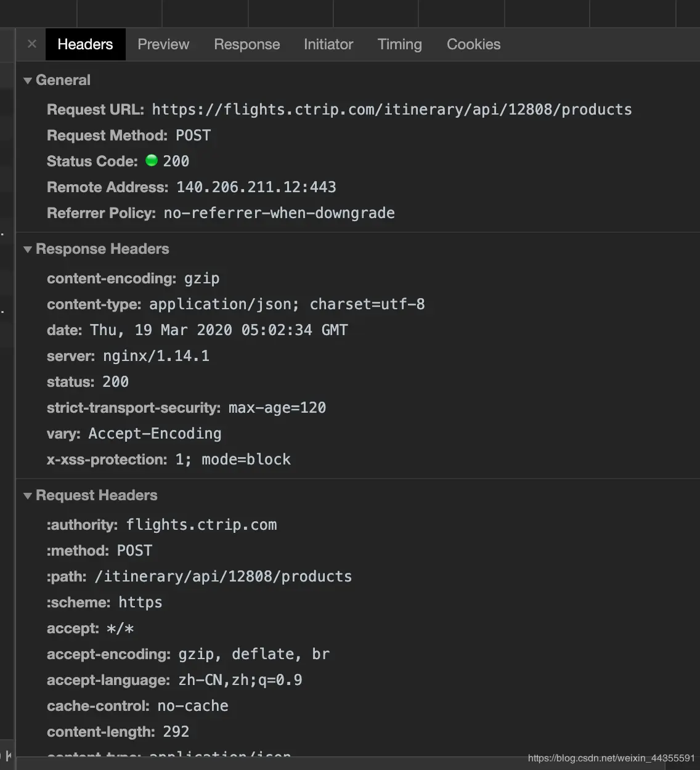Screen dimensions: 700x770
Task: Switch to the Preview tab
Action: tap(163, 44)
